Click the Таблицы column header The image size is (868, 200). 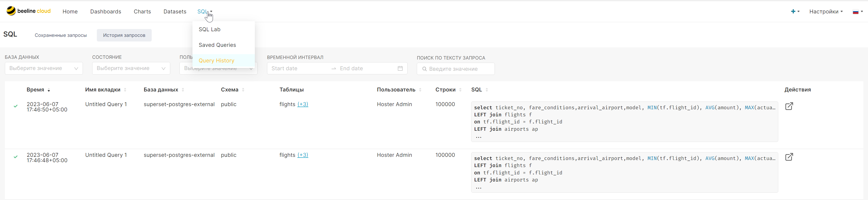[x=291, y=90]
